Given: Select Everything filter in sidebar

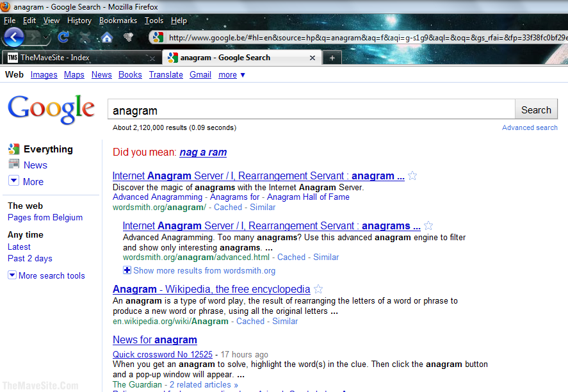Looking at the screenshot, I should click(x=48, y=149).
